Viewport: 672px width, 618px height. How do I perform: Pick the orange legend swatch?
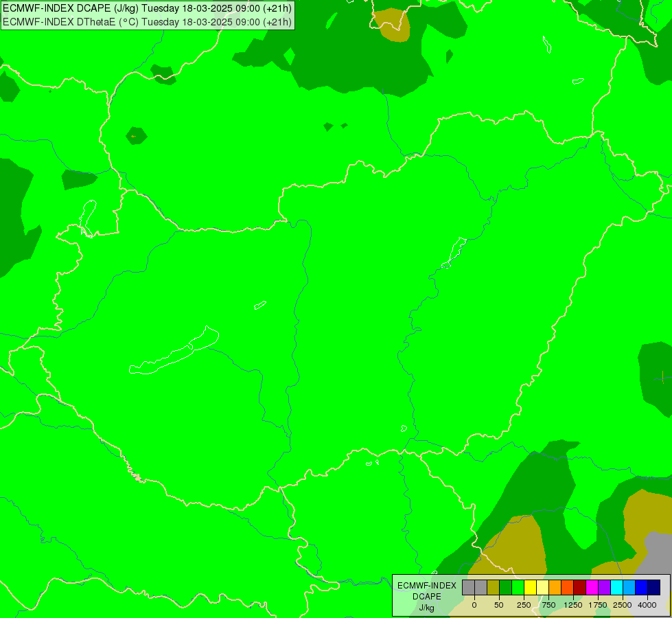point(555,587)
